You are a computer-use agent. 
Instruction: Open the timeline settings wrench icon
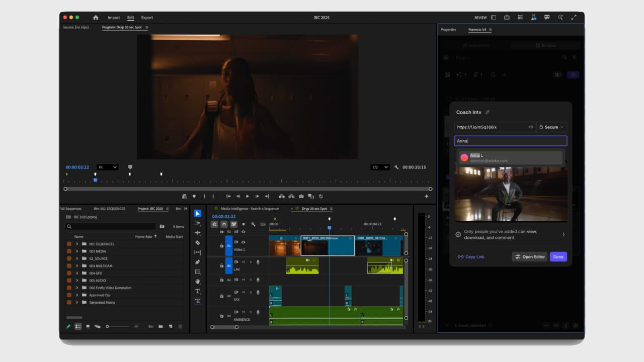(253, 224)
